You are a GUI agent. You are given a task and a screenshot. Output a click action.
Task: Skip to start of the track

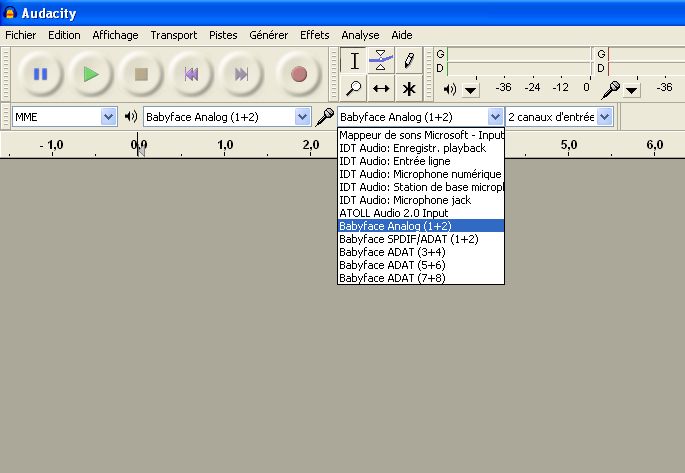pos(191,74)
